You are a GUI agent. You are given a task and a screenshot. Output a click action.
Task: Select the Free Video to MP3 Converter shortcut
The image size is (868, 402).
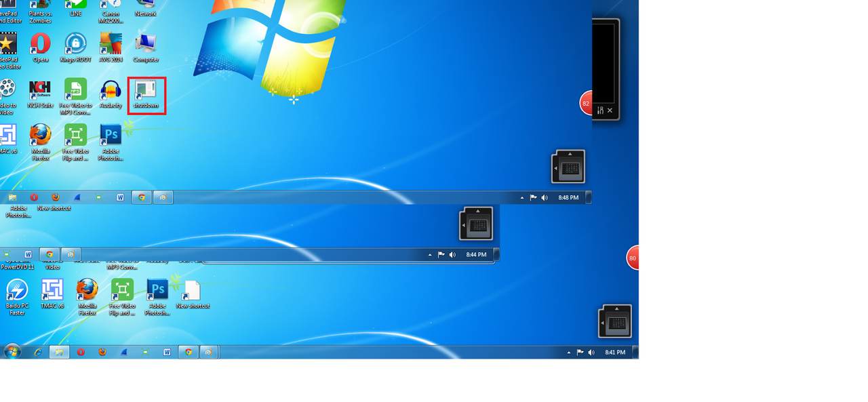pyautogui.click(x=75, y=96)
